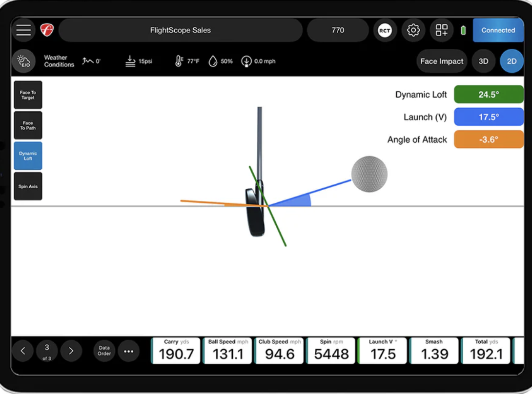Switch to 3D view
This screenshot has height=394, width=532.
483,61
